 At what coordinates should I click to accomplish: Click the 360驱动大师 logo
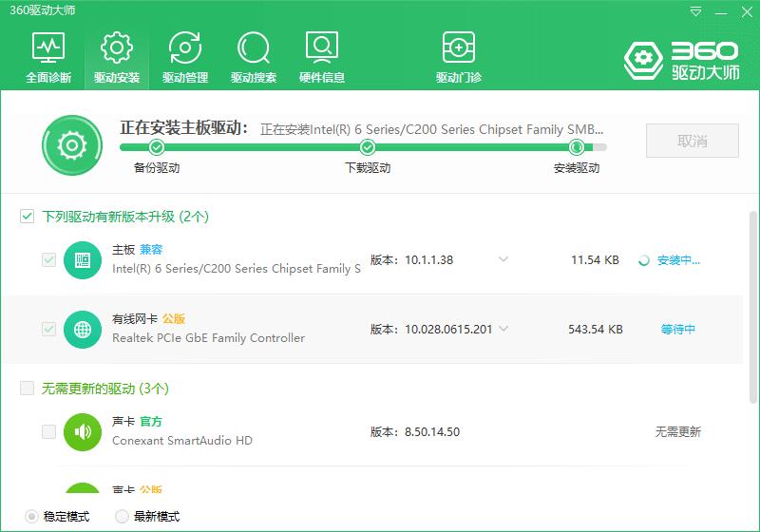click(x=682, y=61)
